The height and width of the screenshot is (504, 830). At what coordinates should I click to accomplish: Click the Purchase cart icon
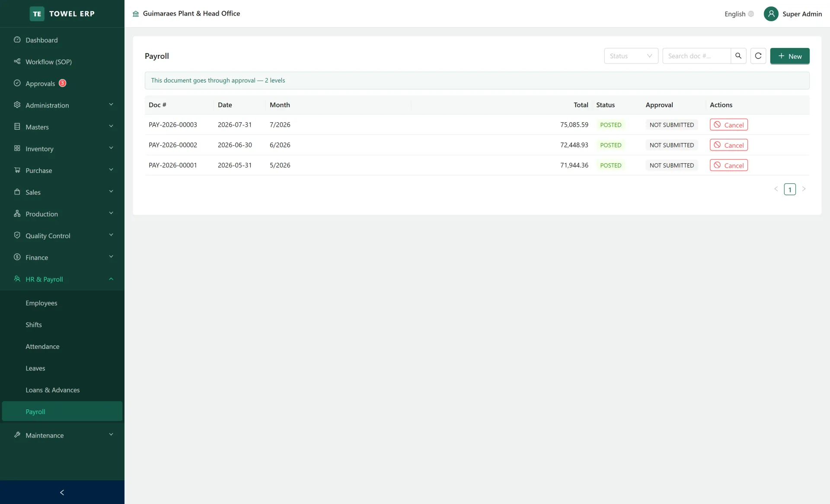[x=17, y=170]
